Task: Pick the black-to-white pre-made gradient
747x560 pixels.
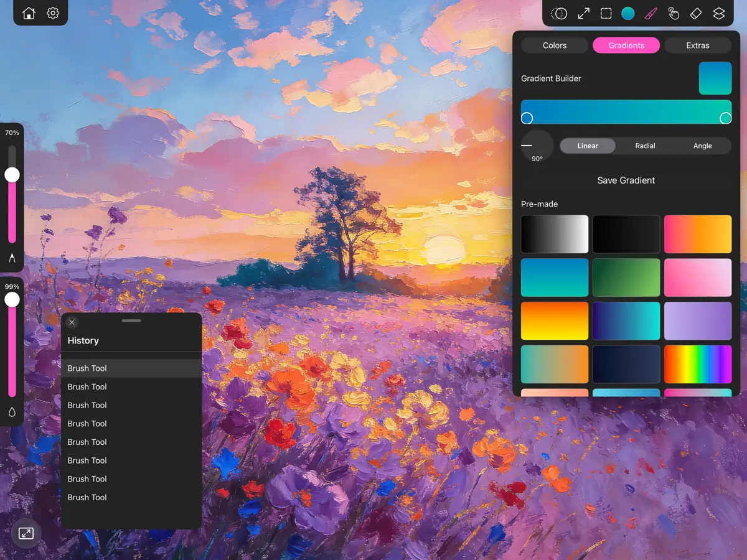Action: 555,234
